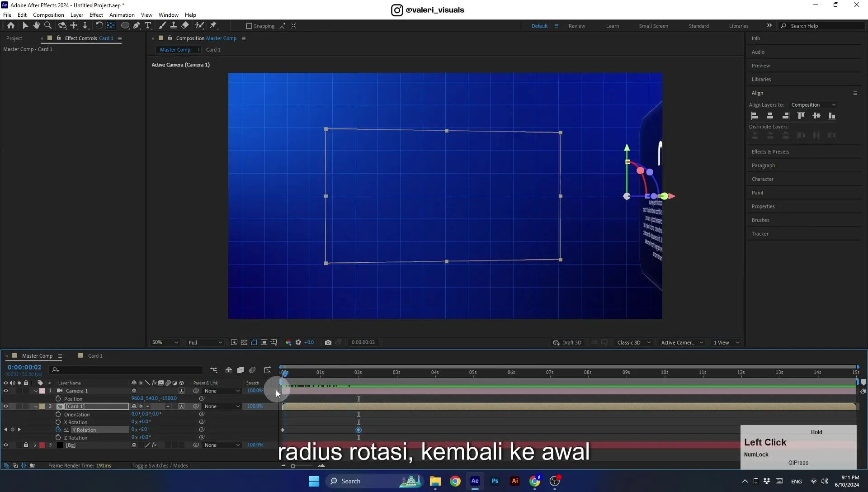Toggle the Y Rotation stopwatch

(x=58, y=430)
